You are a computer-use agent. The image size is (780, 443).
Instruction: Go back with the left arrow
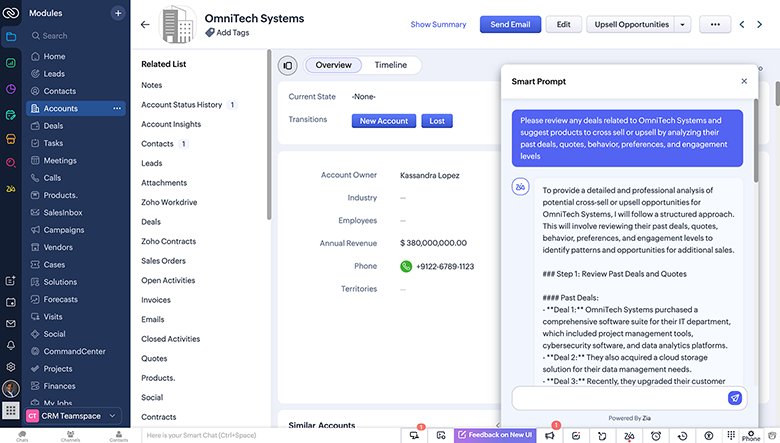pyautogui.click(x=145, y=24)
